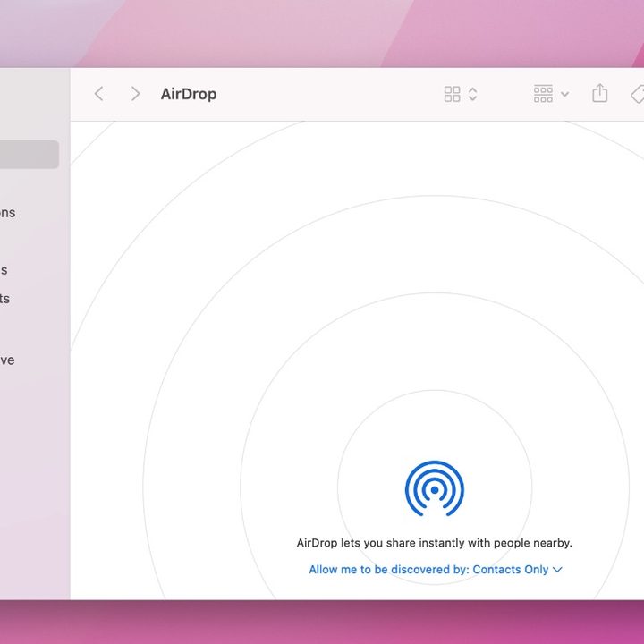Click the Tags toolbar icon

(x=638, y=94)
